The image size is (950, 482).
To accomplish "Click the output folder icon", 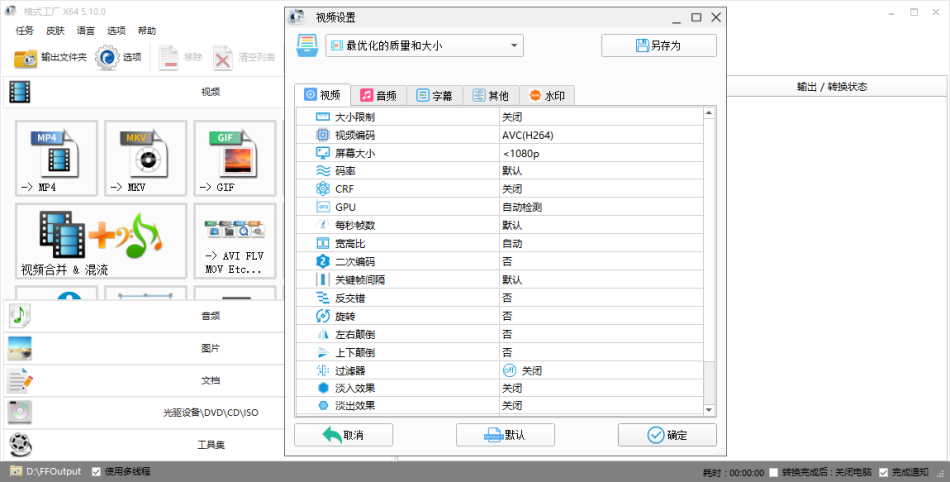I will pos(25,58).
